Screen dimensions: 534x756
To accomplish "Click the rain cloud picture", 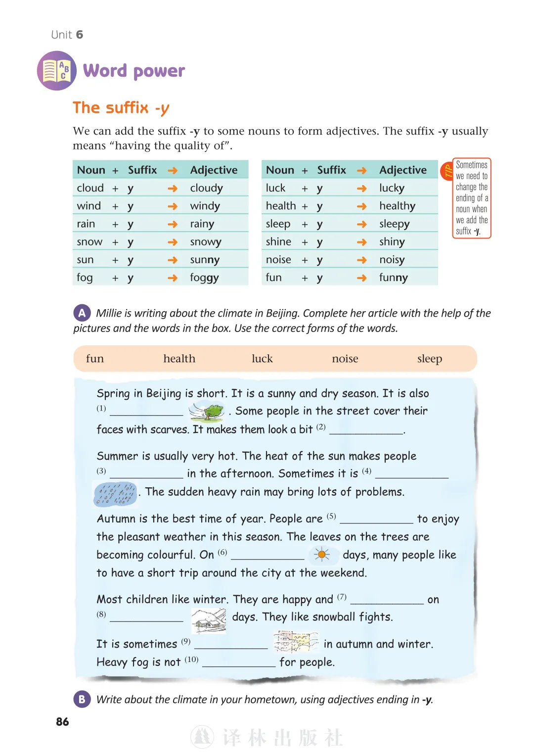I will click(115, 494).
